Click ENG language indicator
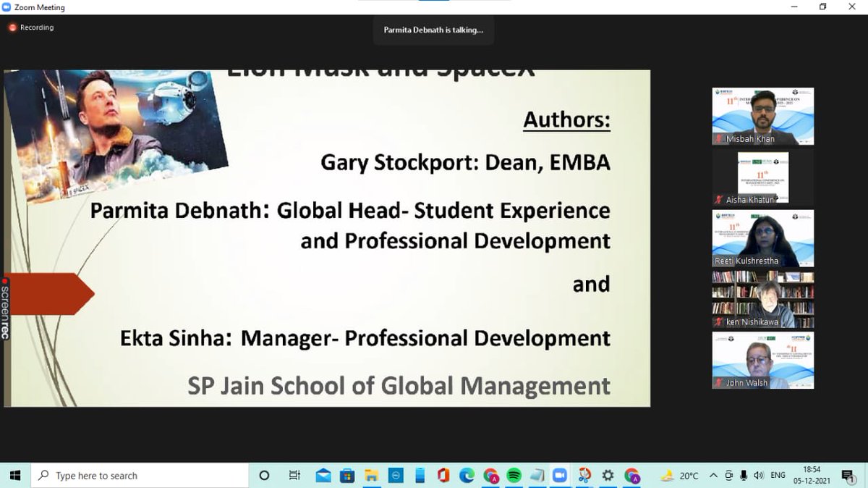 (x=778, y=476)
